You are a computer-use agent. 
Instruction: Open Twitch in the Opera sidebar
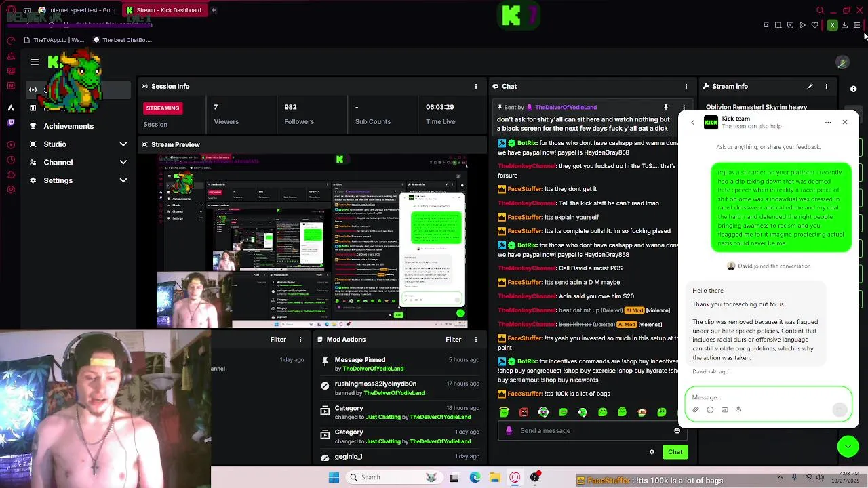pyautogui.click(x=11, y=123)
